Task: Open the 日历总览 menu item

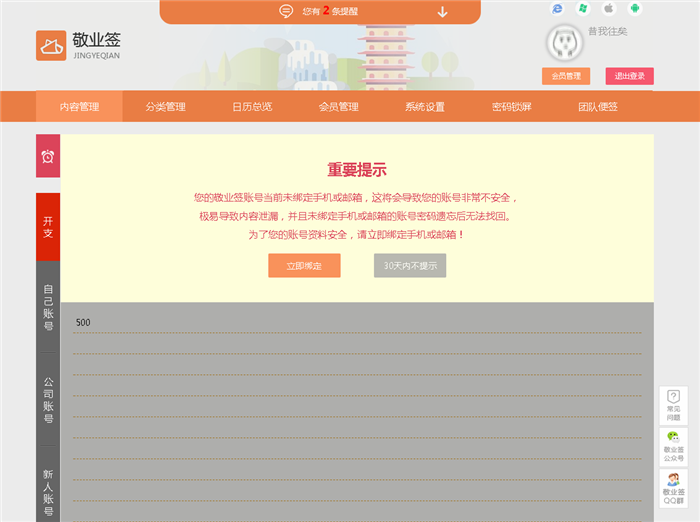Action: point(252,107)
